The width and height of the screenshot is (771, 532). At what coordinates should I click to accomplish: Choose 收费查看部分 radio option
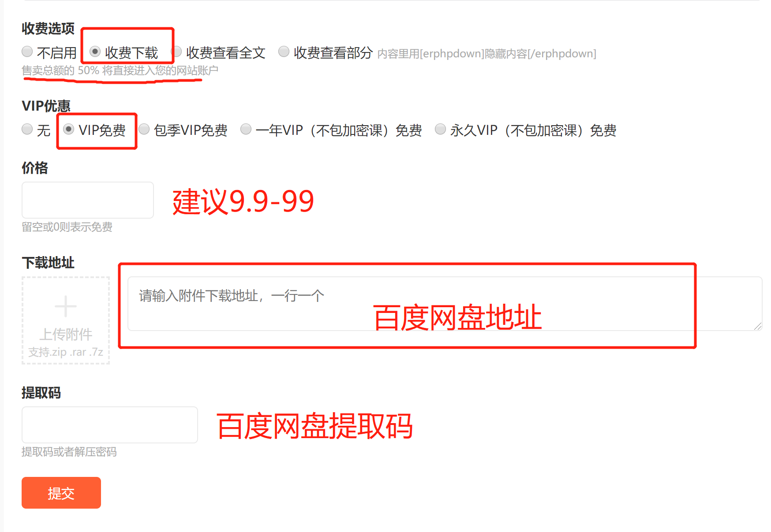coord(284,52)
